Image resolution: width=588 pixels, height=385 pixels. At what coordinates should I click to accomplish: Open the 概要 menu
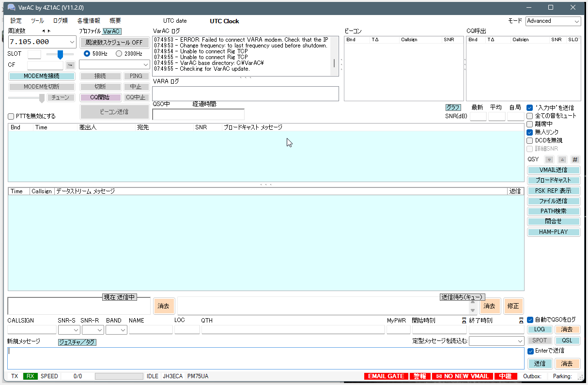coord(115,21)
